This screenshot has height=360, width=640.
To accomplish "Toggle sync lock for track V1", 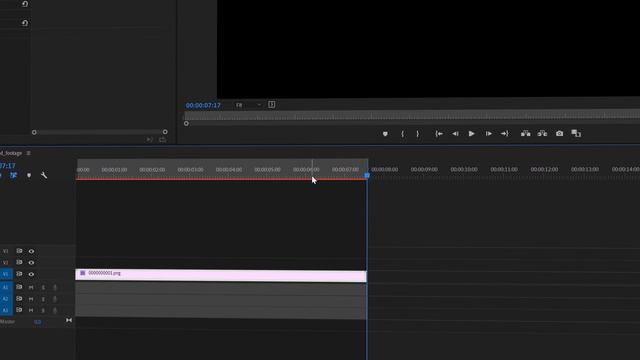I will click(x=19, y=274).
